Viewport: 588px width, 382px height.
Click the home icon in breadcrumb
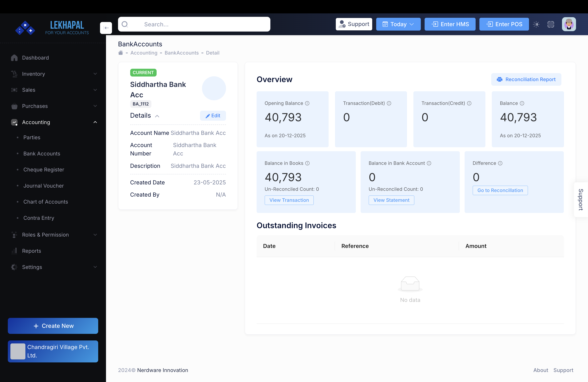(x=121, y=53)
